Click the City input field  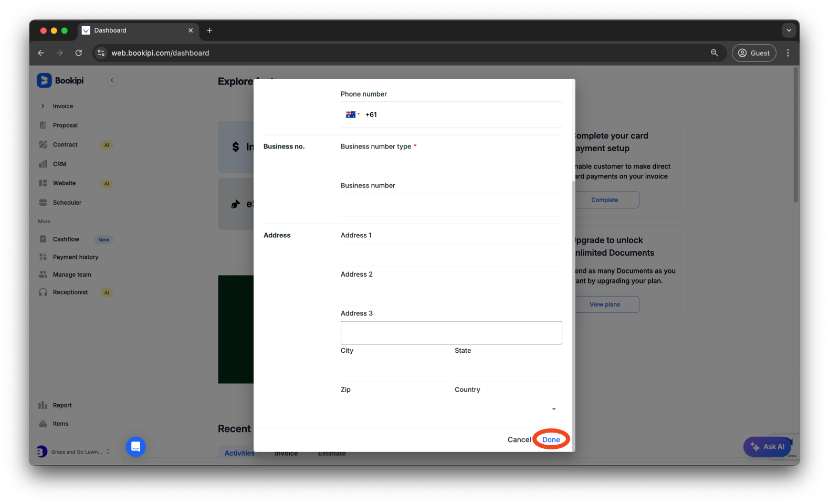point(394,370)
